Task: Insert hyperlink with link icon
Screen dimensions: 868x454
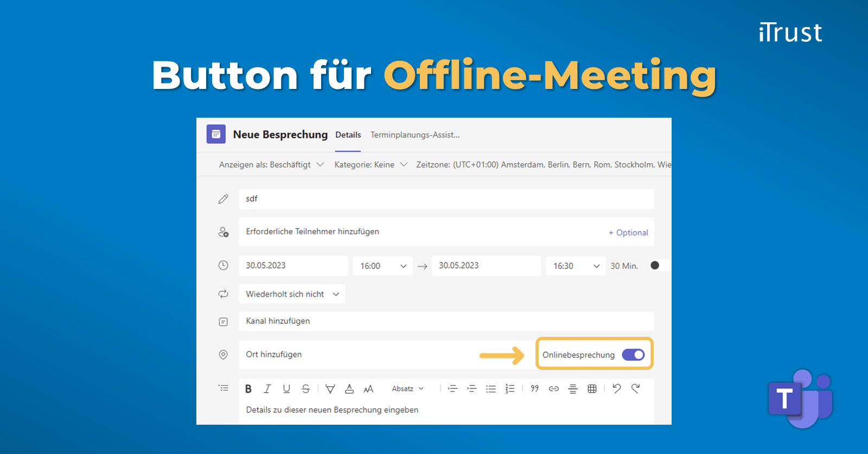Action: [x=554, y=388]
